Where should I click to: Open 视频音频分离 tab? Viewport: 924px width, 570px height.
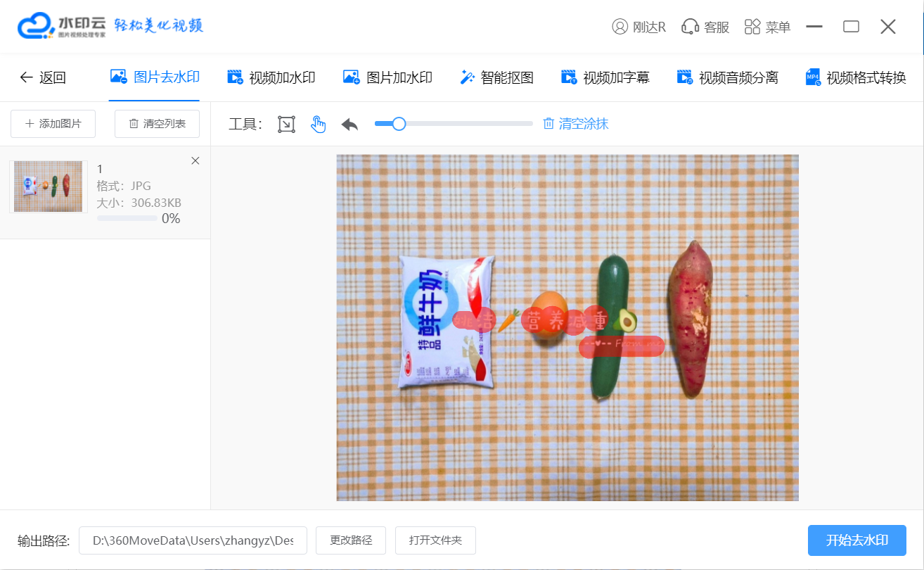[x=727, y=77]
